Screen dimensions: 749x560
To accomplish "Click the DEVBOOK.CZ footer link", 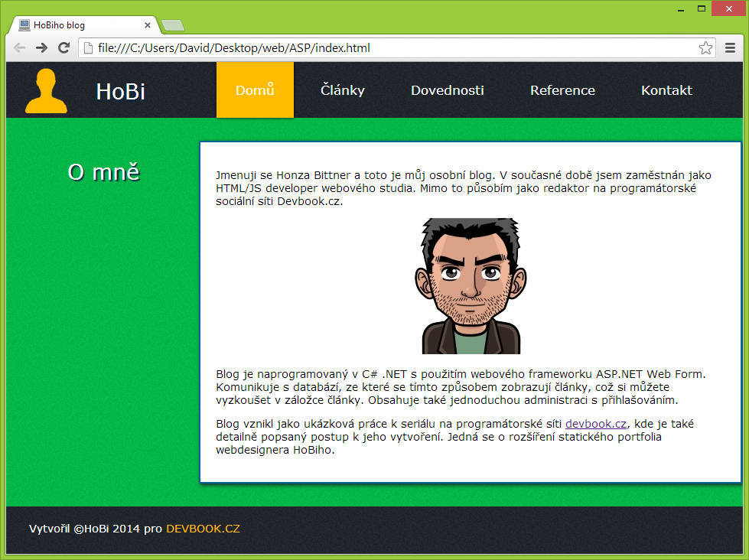I will pyautogui.click(x=204, y=528).
